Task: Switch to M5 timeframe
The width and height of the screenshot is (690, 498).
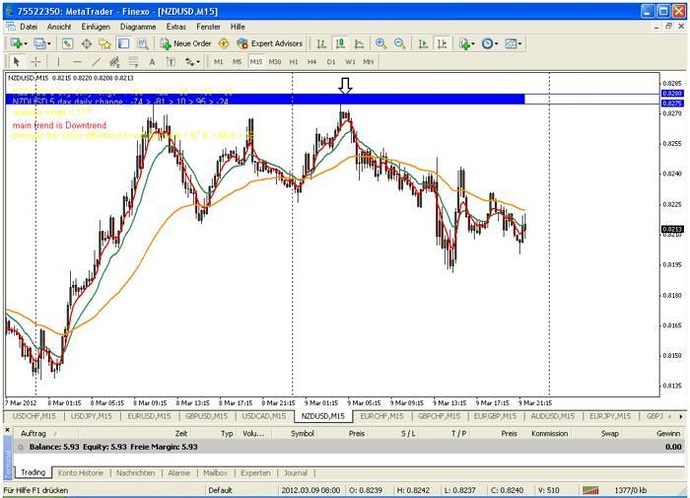Action: coord(237,62)
